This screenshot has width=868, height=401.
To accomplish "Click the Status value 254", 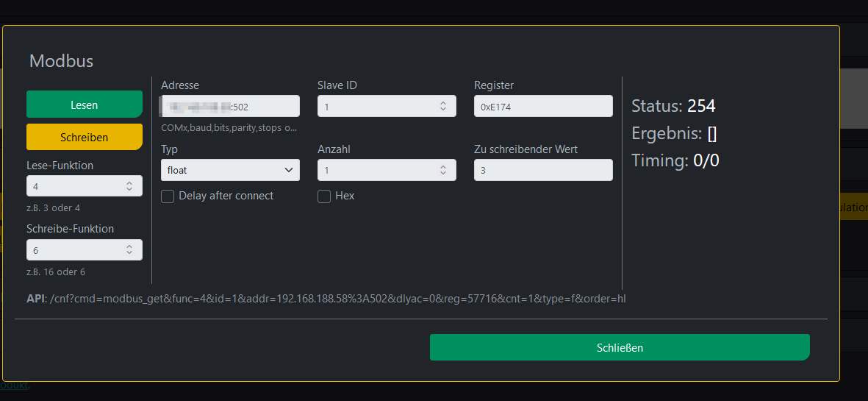I will 701,106.
